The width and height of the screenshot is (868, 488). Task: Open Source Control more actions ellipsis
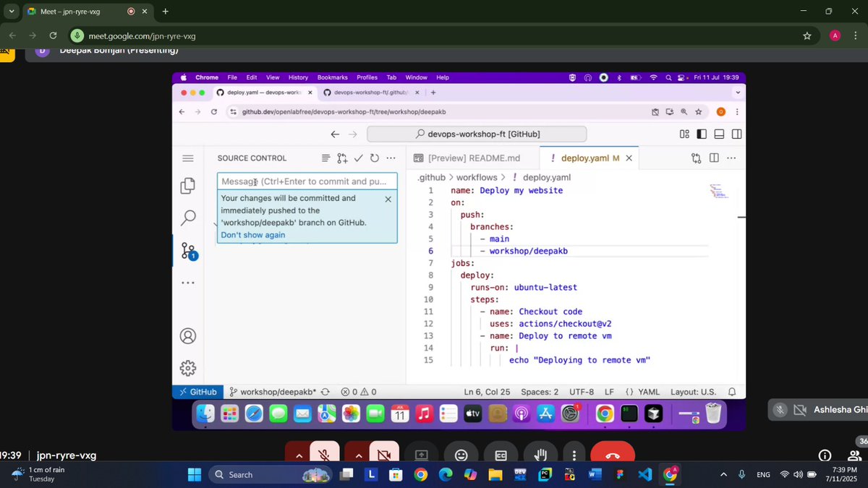pos(391,158)
